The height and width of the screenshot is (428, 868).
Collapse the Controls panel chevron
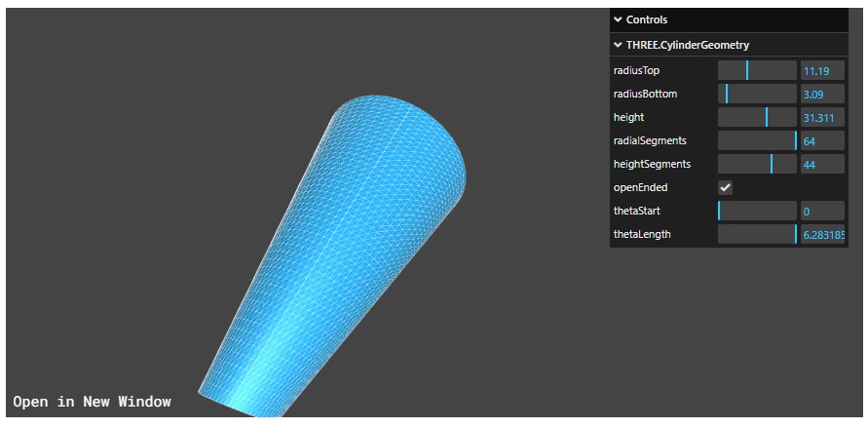(618, 19)
